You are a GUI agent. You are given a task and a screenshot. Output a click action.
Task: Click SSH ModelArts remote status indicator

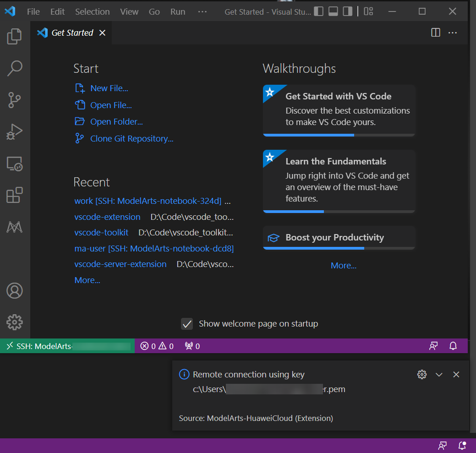coord(67,346)
